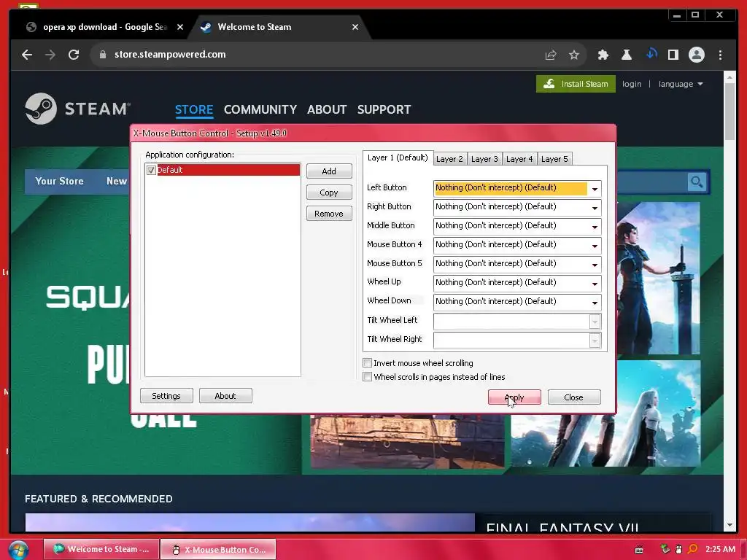This screenshot has height=560, width=747.
Task: Close the X-Mouse setup dialog
Action: (x=573, y=397)
